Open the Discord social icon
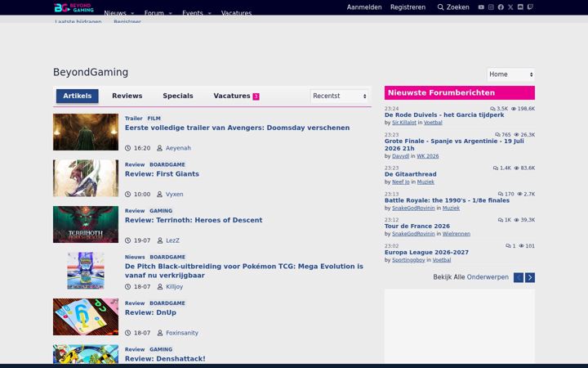 520,7
